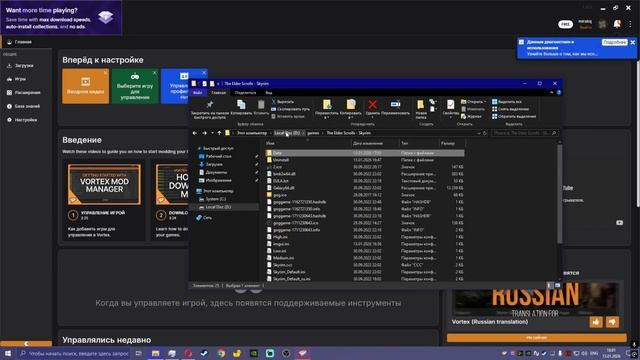Click Обратить выделение in the Explorer ribbon

[x=513, y=116]
